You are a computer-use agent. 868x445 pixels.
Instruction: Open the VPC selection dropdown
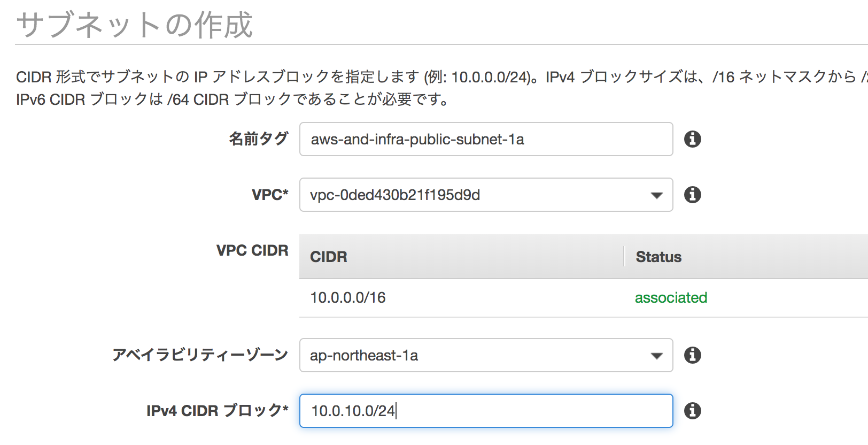(485, 195)
